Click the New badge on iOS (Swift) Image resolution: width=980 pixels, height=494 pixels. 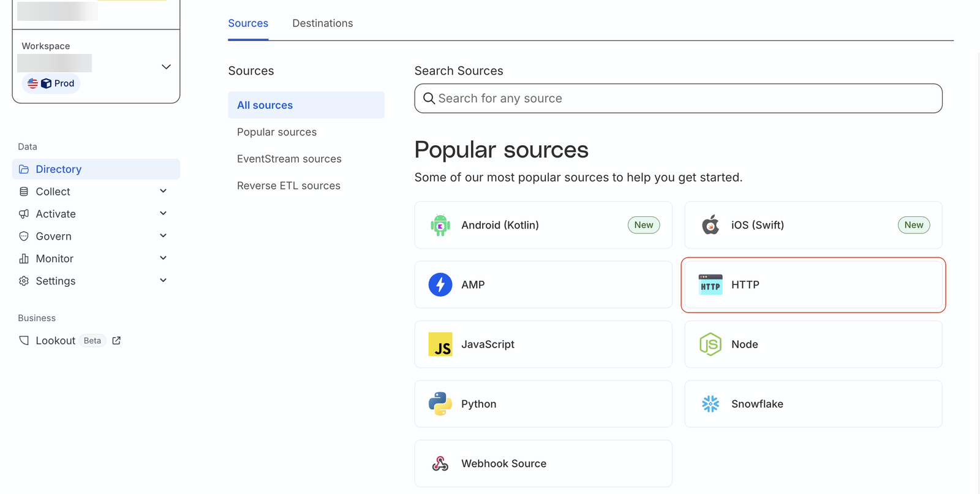coord(914,225)
